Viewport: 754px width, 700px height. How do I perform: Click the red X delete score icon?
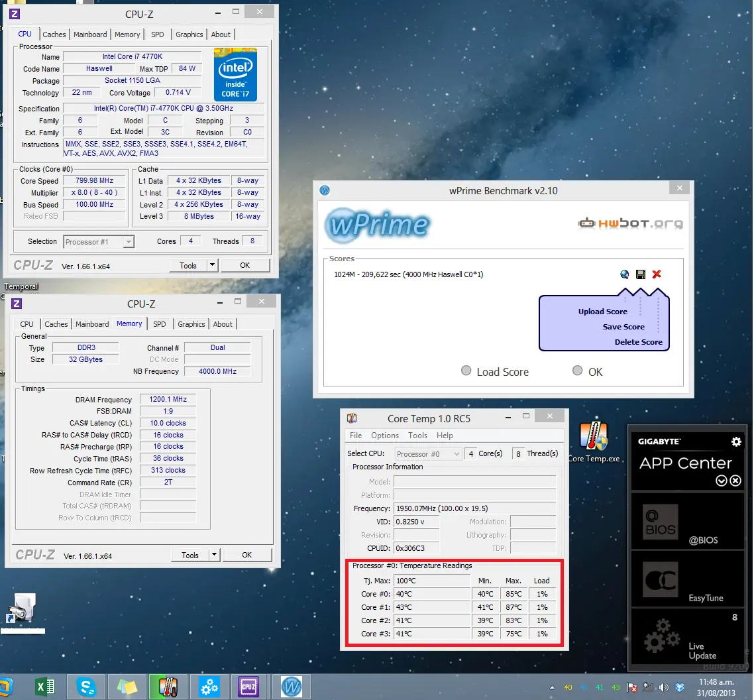coord(657,274)
